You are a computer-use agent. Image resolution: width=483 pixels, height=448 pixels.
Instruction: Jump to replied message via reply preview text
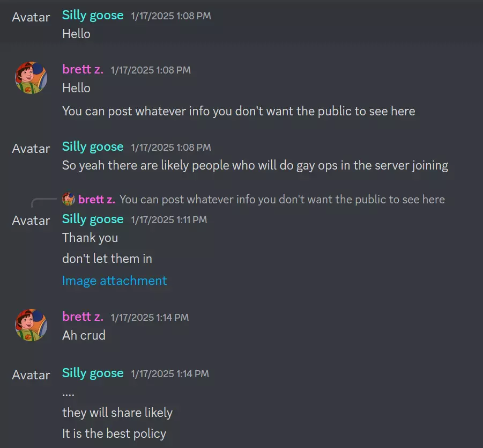pos(282,200)
